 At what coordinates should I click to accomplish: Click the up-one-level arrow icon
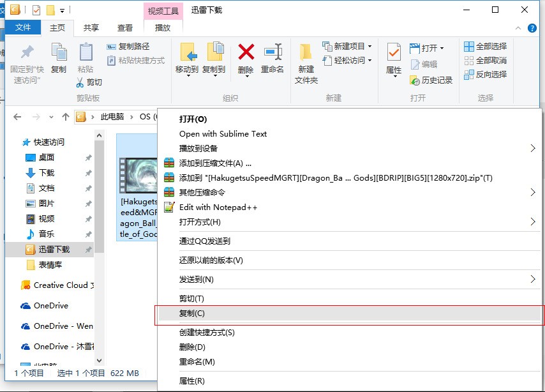click(x=66, y=117)
